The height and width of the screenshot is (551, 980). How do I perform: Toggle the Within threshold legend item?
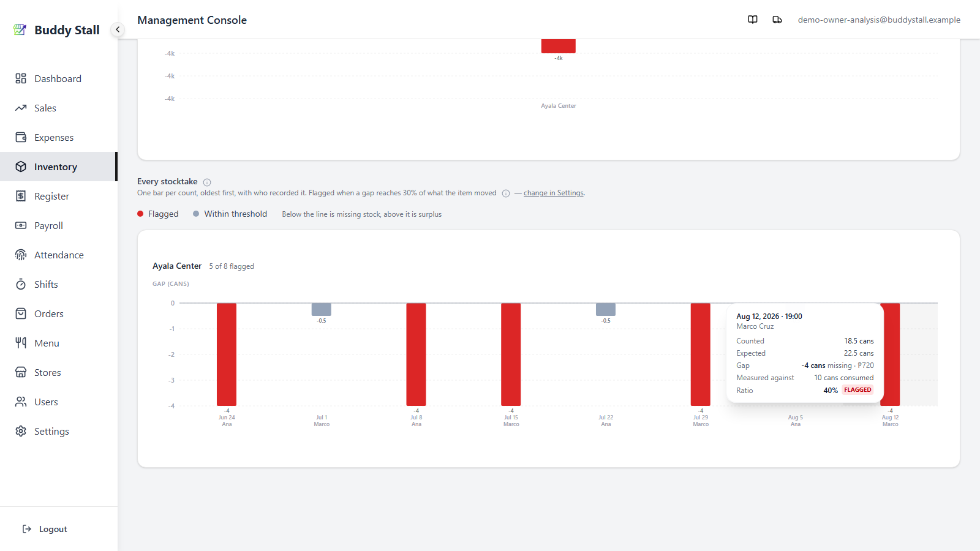(x=230, y=214)
